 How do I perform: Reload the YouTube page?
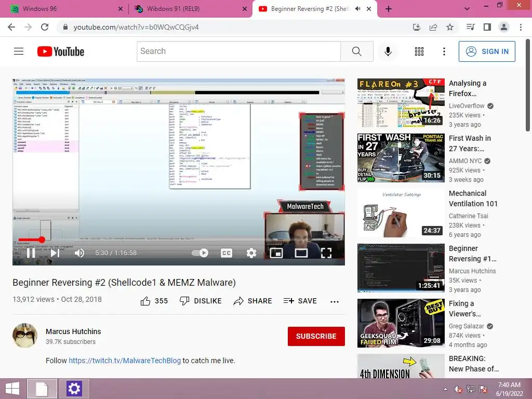coord(45,27)
